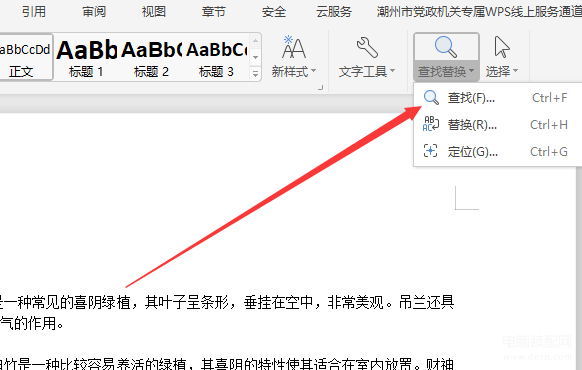Open 潮州市党政机关专属WPS线上服务通道 tab

[x=479, y=12]
